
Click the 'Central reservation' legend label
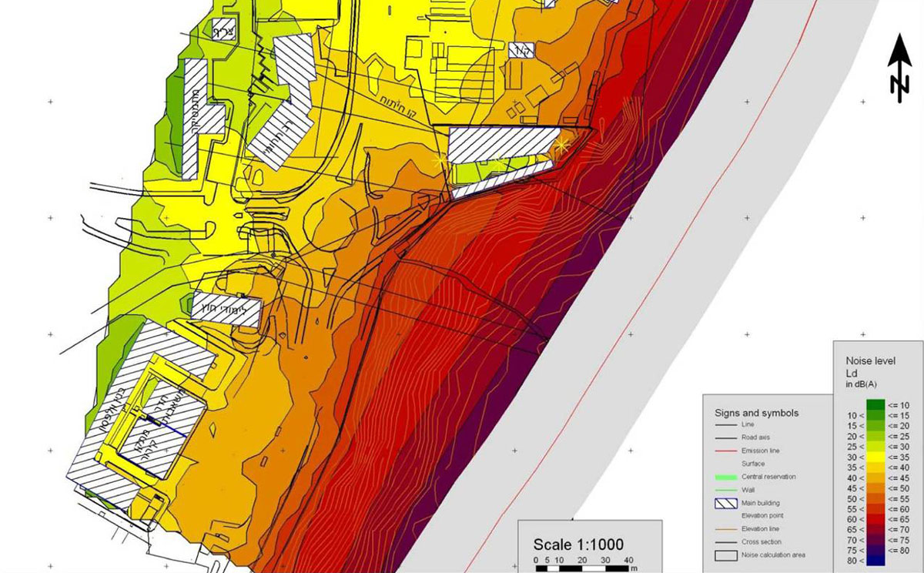tap(768, 477)
